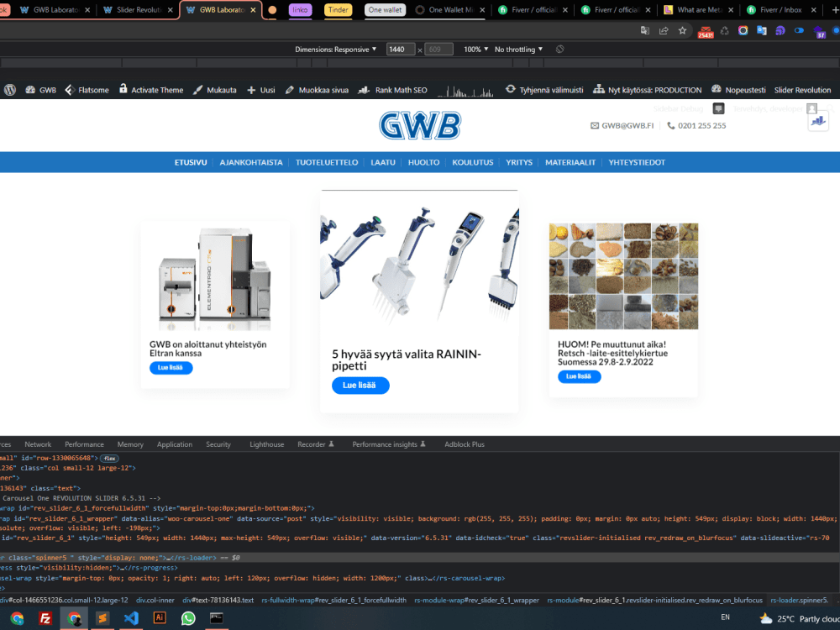Open Google Translate extension icon
The width and height of the screenshot is (840, 630).
click(x=762, y=30)
